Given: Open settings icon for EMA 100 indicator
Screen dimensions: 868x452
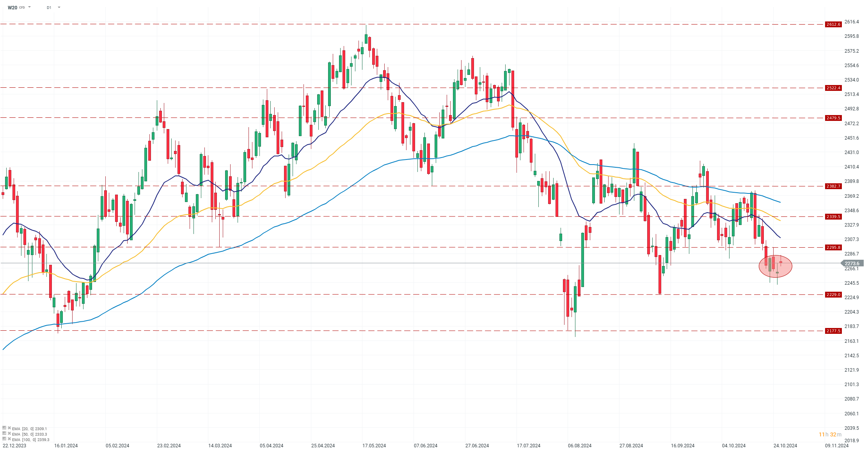Looking at the screenshot, I should [x=4, y=439].
